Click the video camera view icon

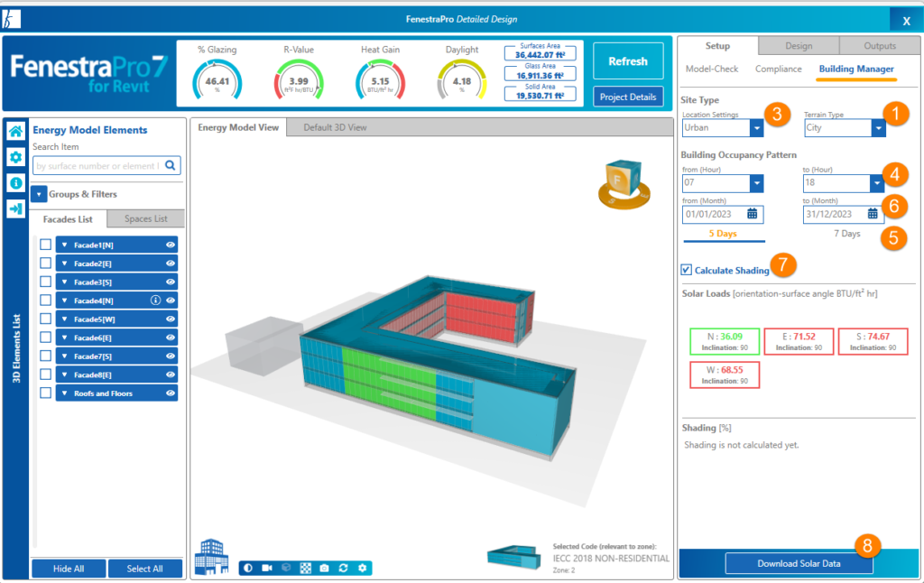pyautogui.click(x=267, y=568)
